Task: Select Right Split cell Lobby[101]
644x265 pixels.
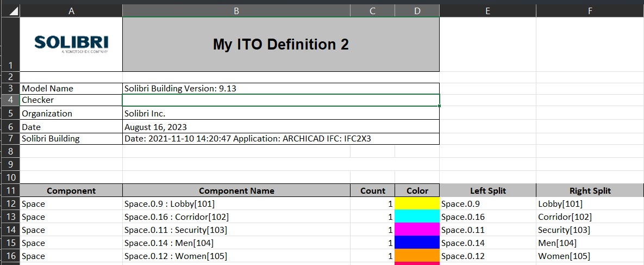Action: (590, 204)
